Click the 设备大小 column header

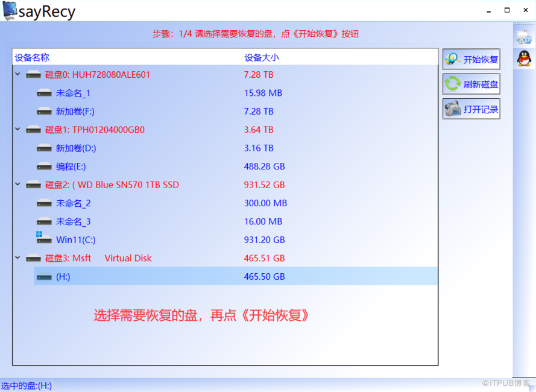click(340, 57)
